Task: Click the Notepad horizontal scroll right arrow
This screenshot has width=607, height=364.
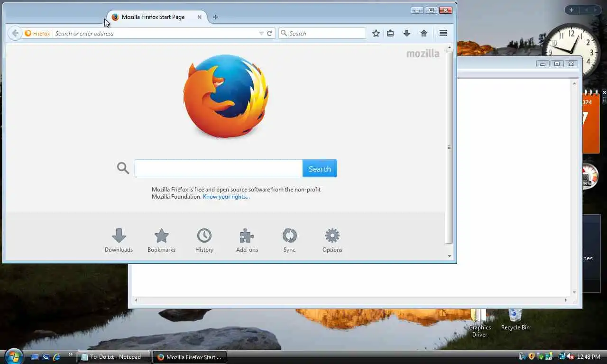Action: [x=566, y=300]
